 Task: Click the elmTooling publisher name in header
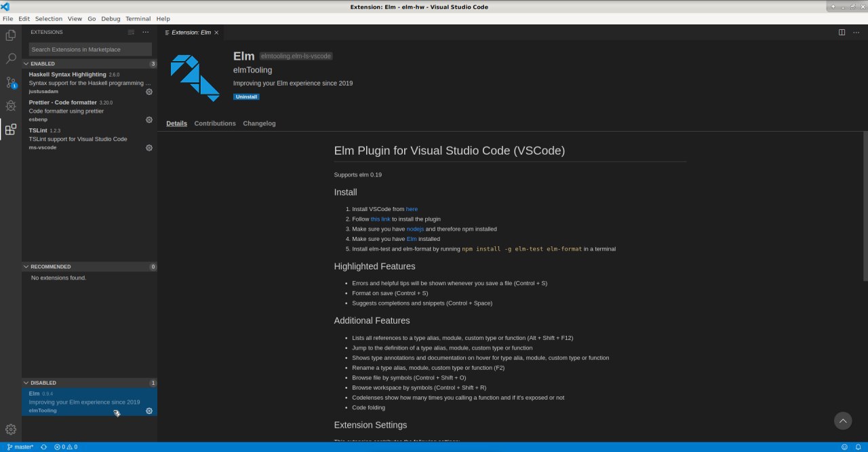(x=252, y=70)
